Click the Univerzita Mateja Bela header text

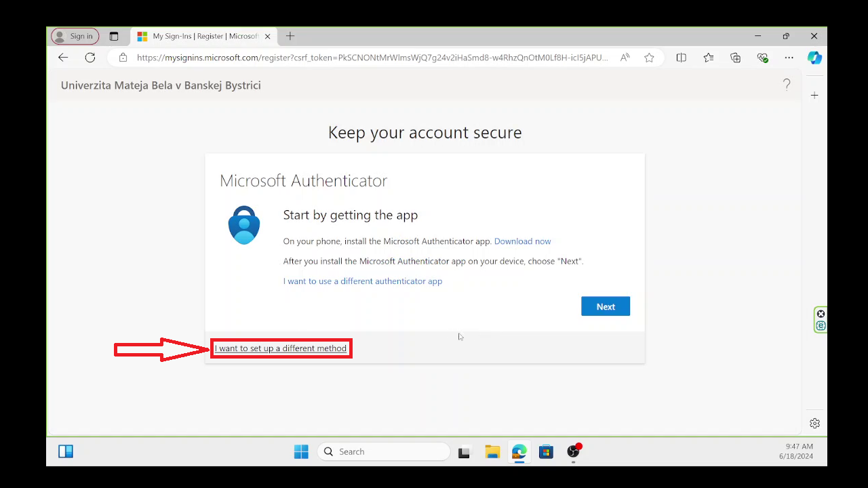point(161,85)
